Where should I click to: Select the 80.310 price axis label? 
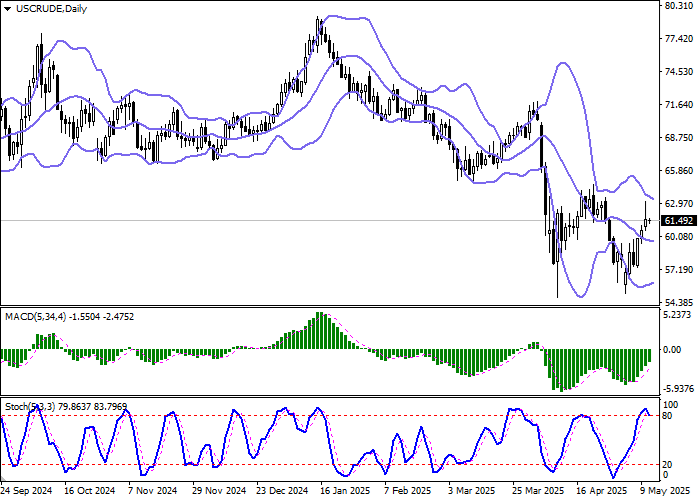(679, 5)
